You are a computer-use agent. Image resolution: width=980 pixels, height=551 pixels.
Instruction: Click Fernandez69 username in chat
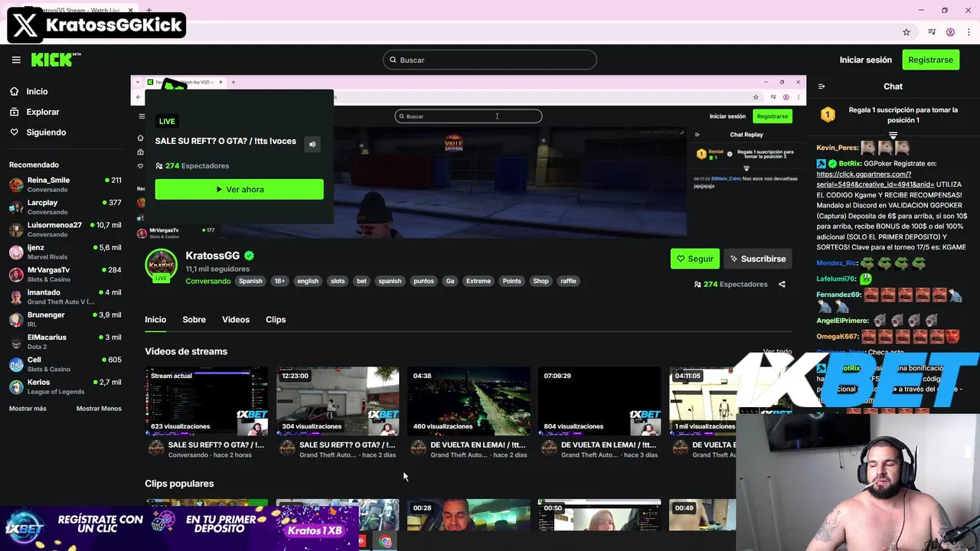pyautogui.click(x=838, y=295)
